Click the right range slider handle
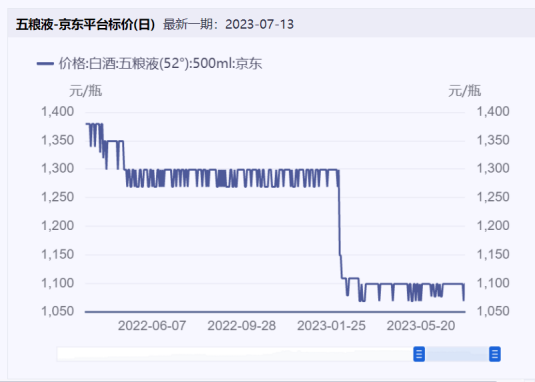Image resolution: width=535 pixels, height=382 pixels. 495,354
